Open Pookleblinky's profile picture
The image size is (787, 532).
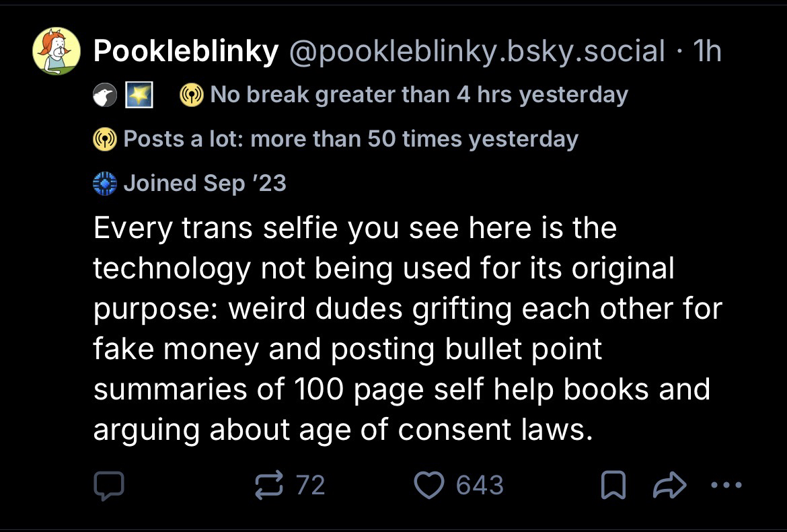[x=57, y=51]
